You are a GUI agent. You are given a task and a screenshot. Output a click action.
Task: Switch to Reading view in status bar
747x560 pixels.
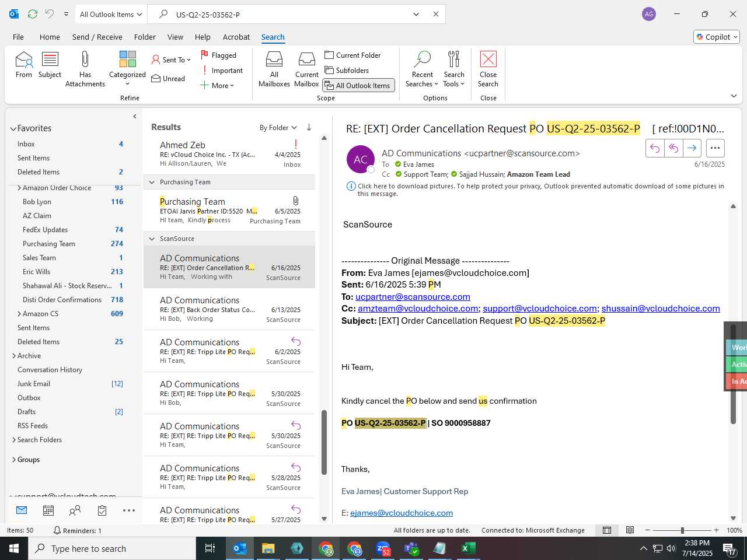(x=630, y=530)
